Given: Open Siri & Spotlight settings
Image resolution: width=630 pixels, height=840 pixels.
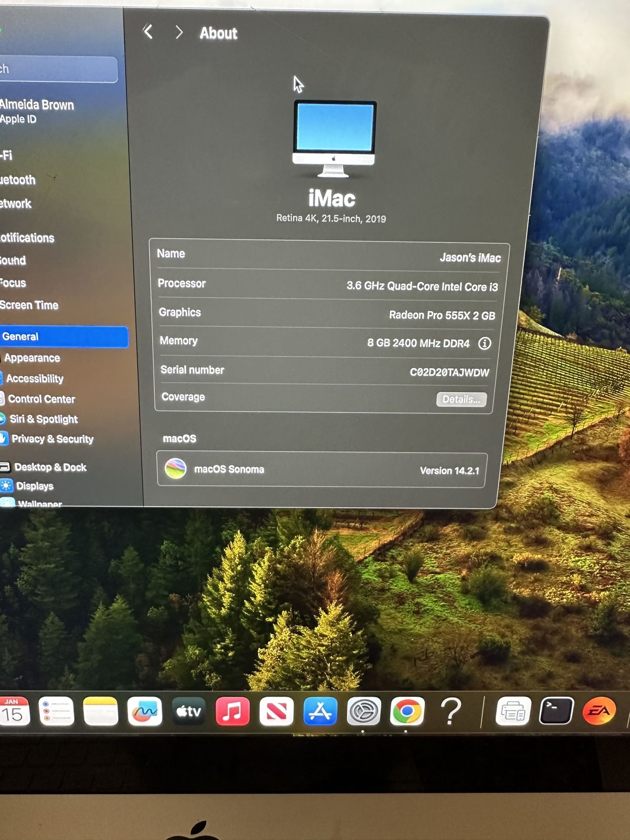Looking at the screenshot, I should pyautogui.click(x=43, y=419).
